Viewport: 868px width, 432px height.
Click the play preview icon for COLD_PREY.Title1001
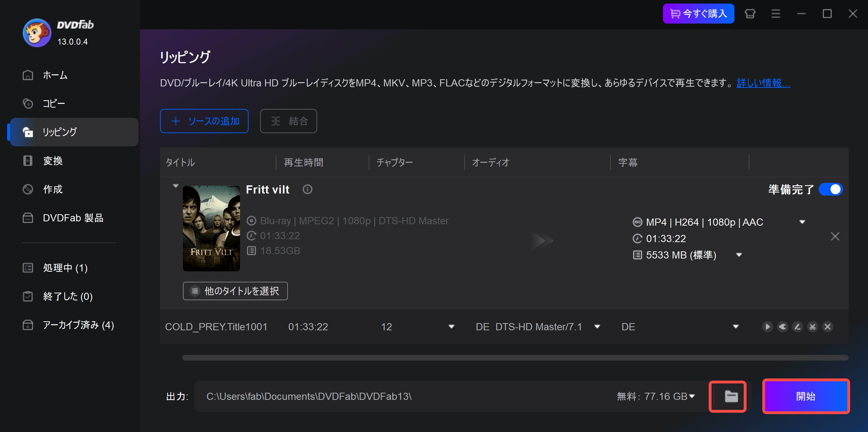(x=767, y=327)
